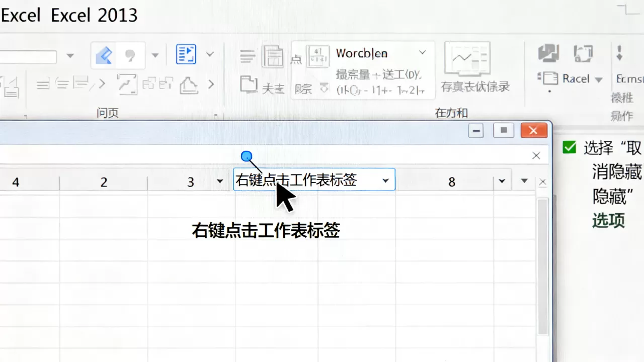Open the Racel dropdown arrow
Viewport: 644px width, 362px height.
tap(599, 80)
